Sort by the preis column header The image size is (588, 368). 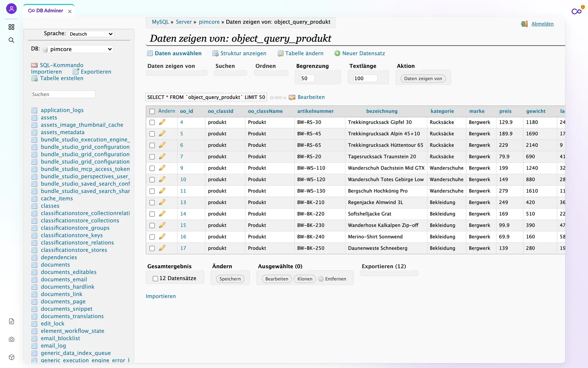(505, 111)
